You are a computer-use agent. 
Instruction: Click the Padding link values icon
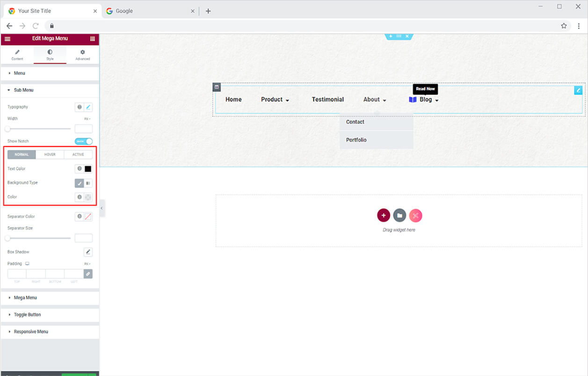(x=88, y=274)
